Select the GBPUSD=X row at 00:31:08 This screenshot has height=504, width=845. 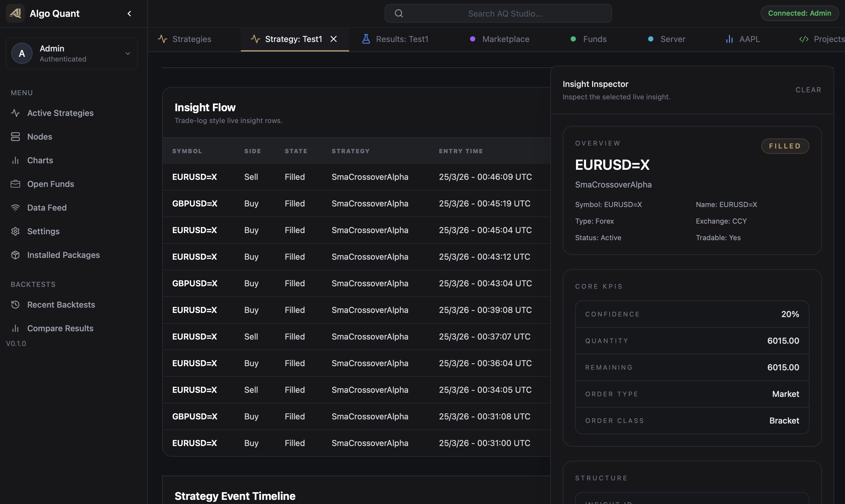(x=356, y=416)
